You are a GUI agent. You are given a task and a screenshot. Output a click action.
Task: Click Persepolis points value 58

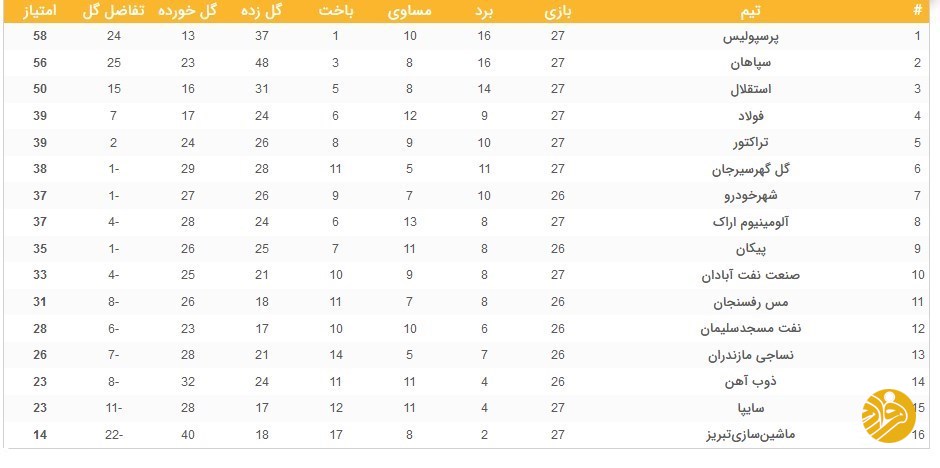[40, 36]
